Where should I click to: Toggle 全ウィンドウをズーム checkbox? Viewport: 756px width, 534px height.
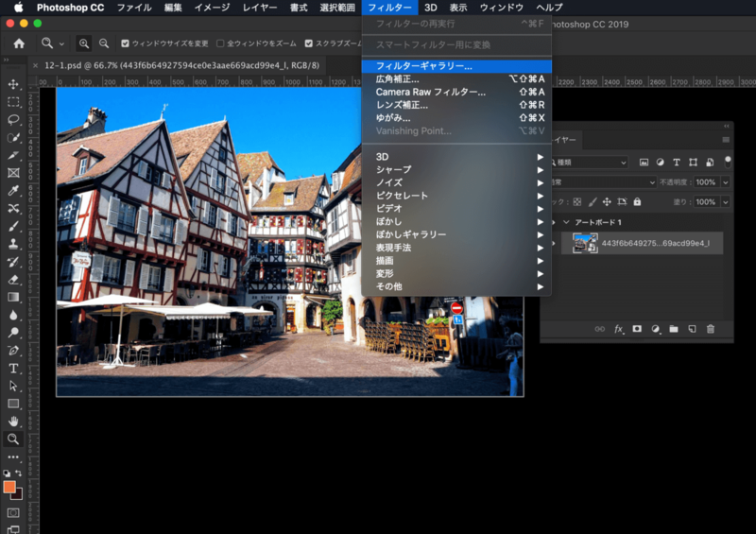click(220, 43)
